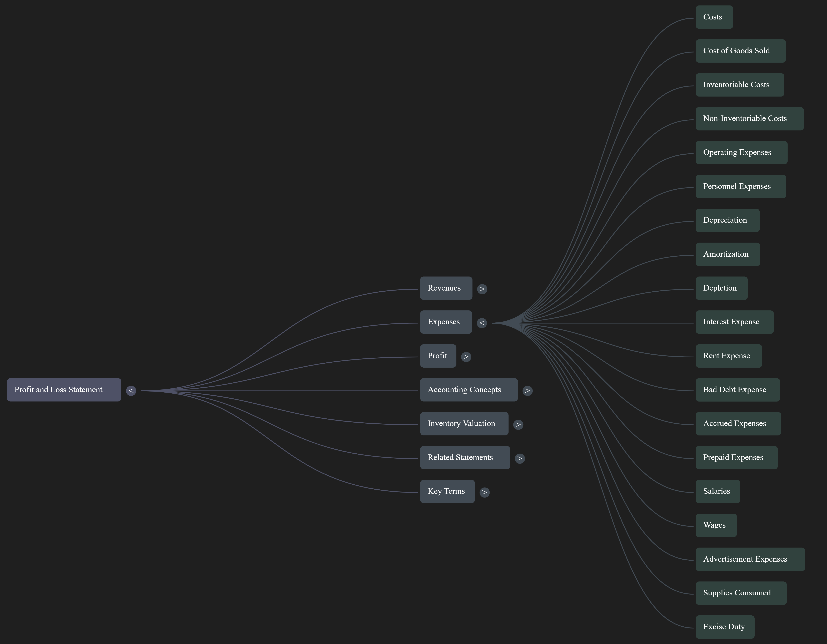Click the Amortization node
827x644 pixels.
[x=727, y=254]
